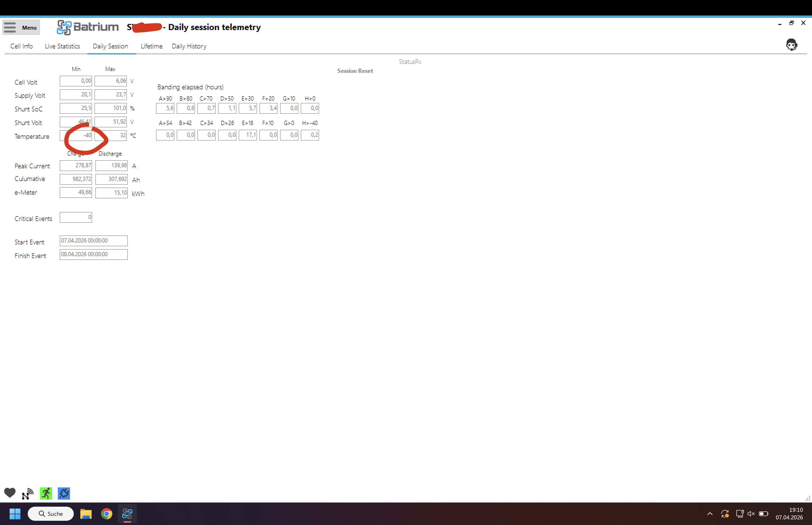Screen dimensions: 812x525
Task: Go to the Lifetime tab
Action: 151,46
